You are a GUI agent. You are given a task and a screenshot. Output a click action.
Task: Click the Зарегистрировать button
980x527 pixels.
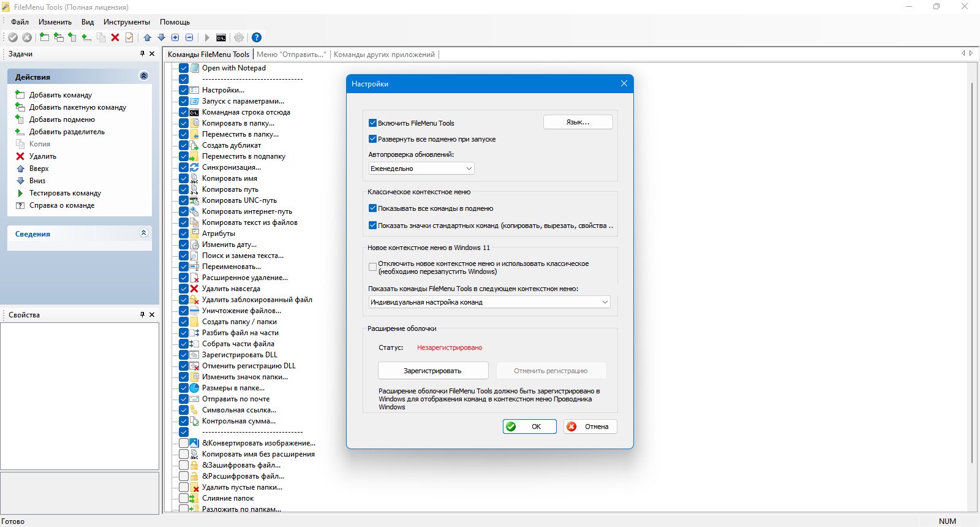pyautogui.click(x=433, y=371)
